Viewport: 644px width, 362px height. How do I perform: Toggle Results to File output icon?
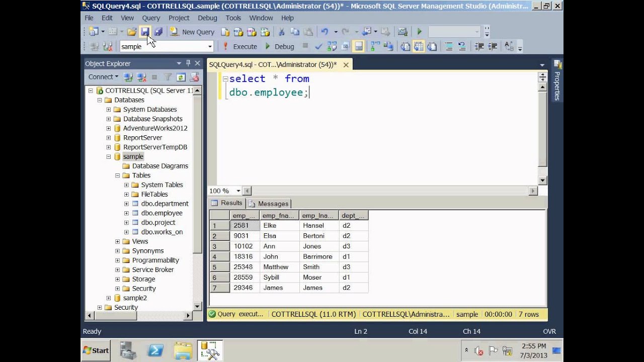tap(432, 46)
